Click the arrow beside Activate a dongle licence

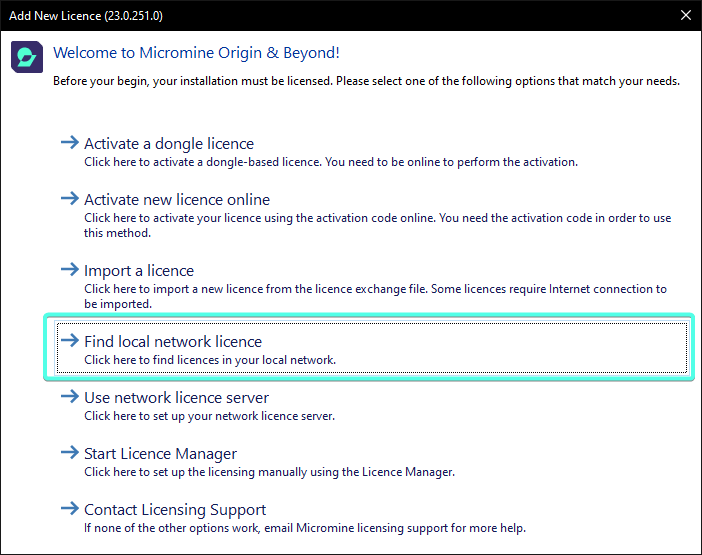(69, 143)
